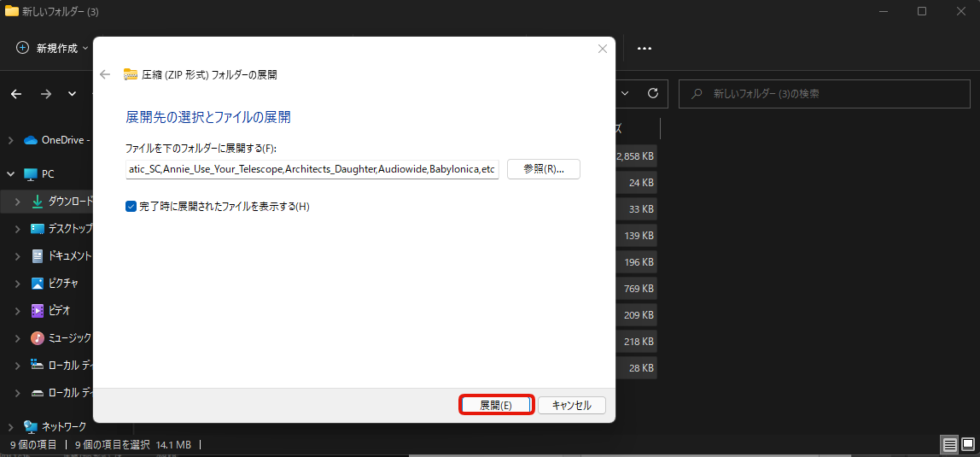Open the recent locations dropdown chevron
This screenshot has width=980, height=457.
[x=72, y=94]
